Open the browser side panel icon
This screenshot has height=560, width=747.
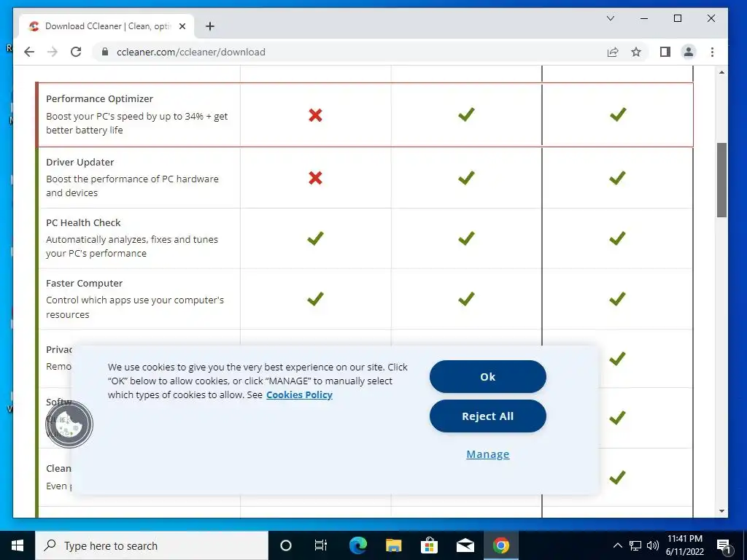[x=665, y=52]
